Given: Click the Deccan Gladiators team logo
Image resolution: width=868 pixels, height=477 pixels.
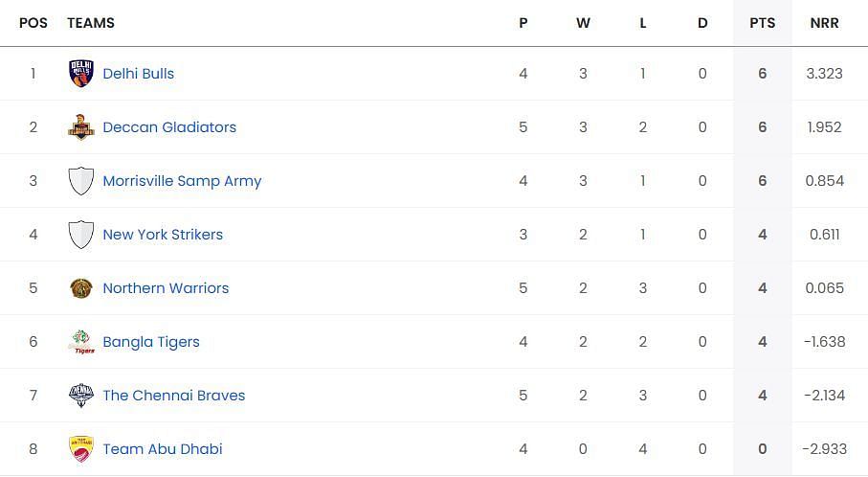Looking at the screenshot, I should point(81,126).
